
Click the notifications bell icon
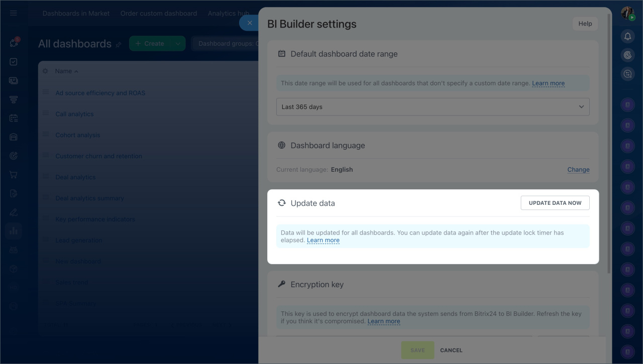(x=627, y=36)
